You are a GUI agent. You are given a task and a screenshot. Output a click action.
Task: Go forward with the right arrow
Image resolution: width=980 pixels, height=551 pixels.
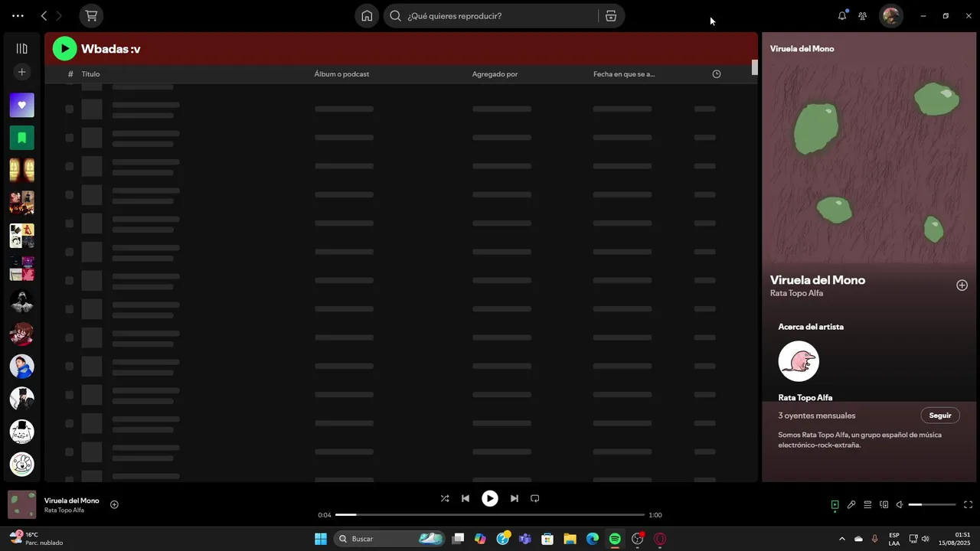(59, 15)
